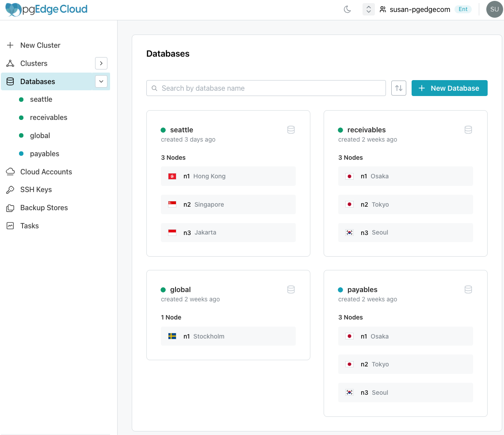View Tasks via its sidebar icon

(x=10, y=226)
